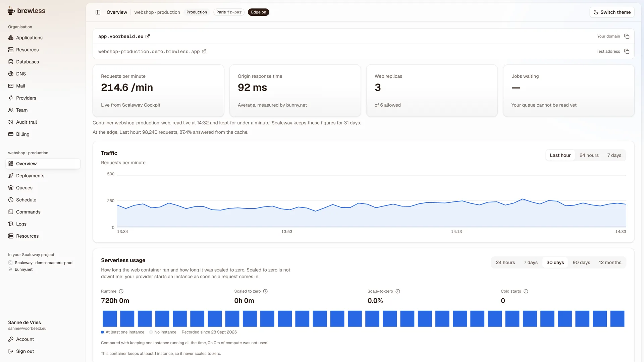644x362 pixels.
Task: Open Schedule in the sidebar
Action: tap(43, 200)
